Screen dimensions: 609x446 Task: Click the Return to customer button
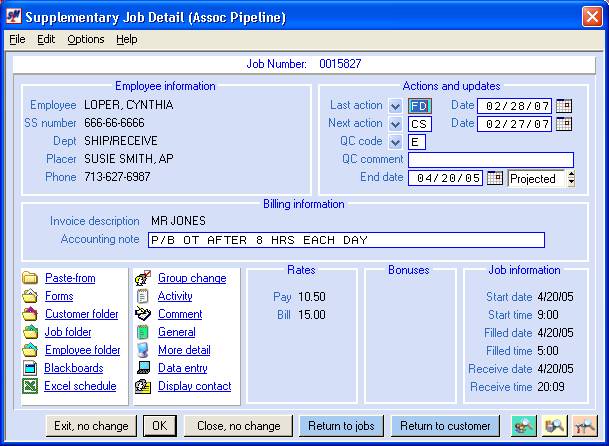point(445,426)
